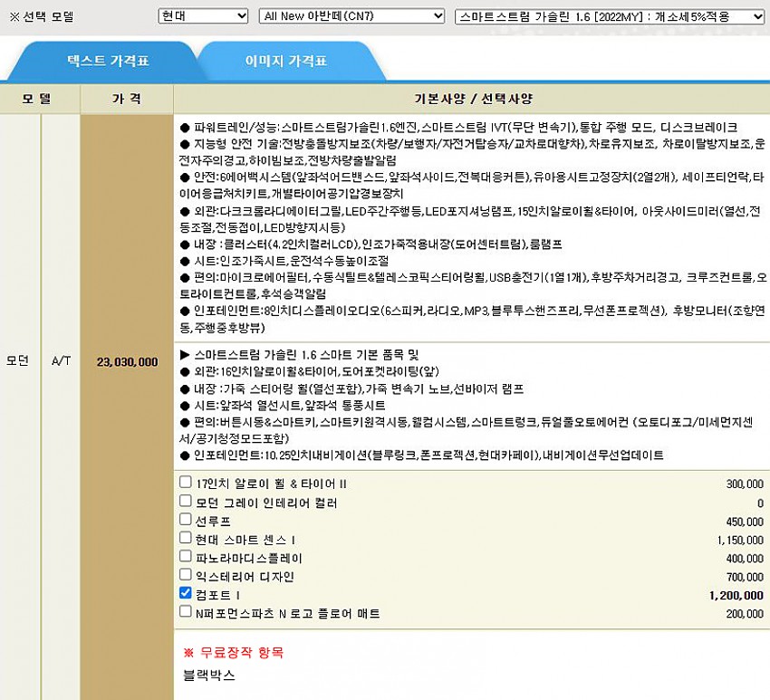770x700 pixels.
Task: Enable the 익스테리어 디자인 checkbox
Action: 186,575
